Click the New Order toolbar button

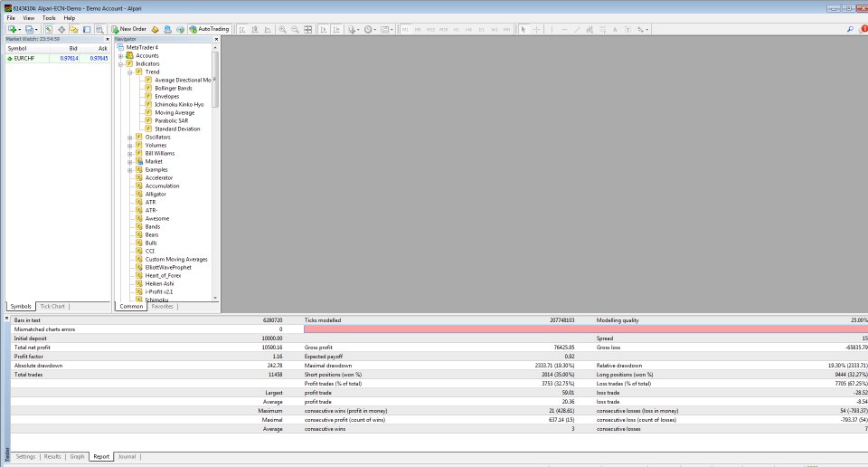click(127, 29)
